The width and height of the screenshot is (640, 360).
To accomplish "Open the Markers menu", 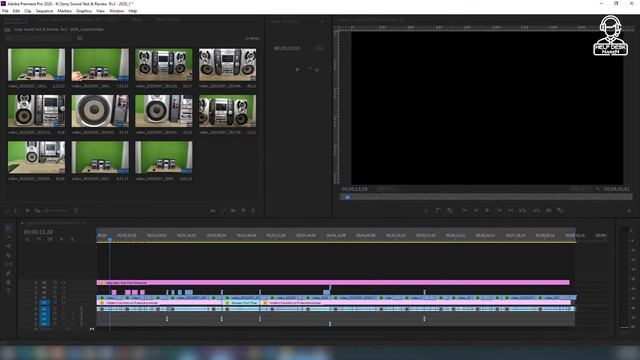I will pos(64,11).
